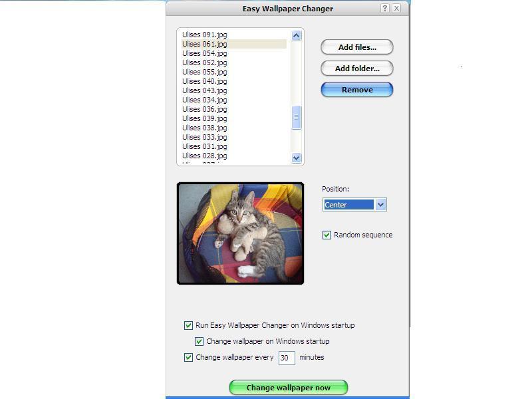532x399 pixels.
Task: Remove the selected wallpaper file
Action: (x=357, y=90)
